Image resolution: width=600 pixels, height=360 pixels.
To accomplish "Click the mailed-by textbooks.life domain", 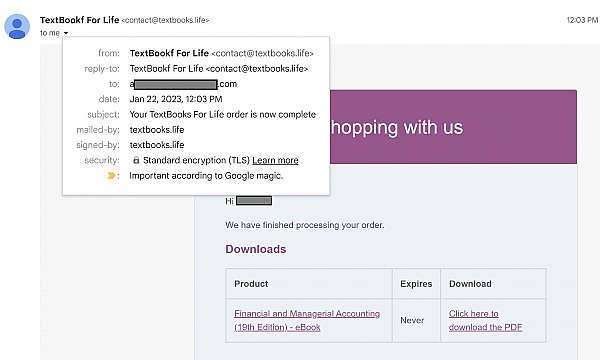I will point(157,130).
